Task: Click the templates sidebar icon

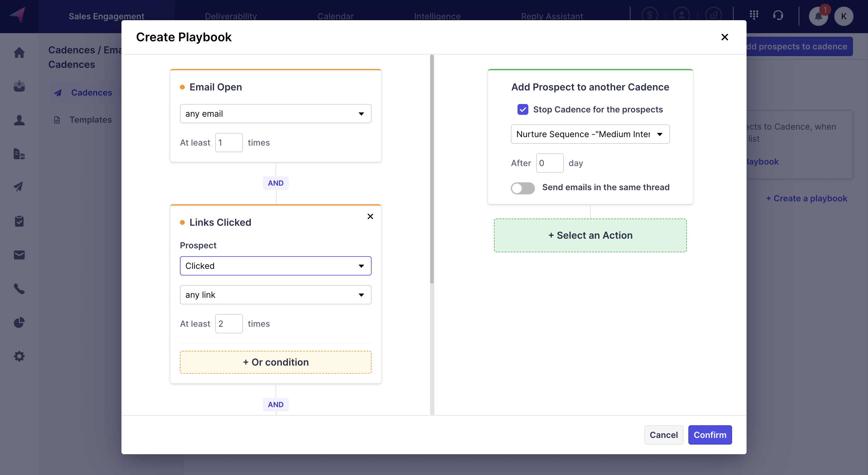Action: tap(56, 119)
